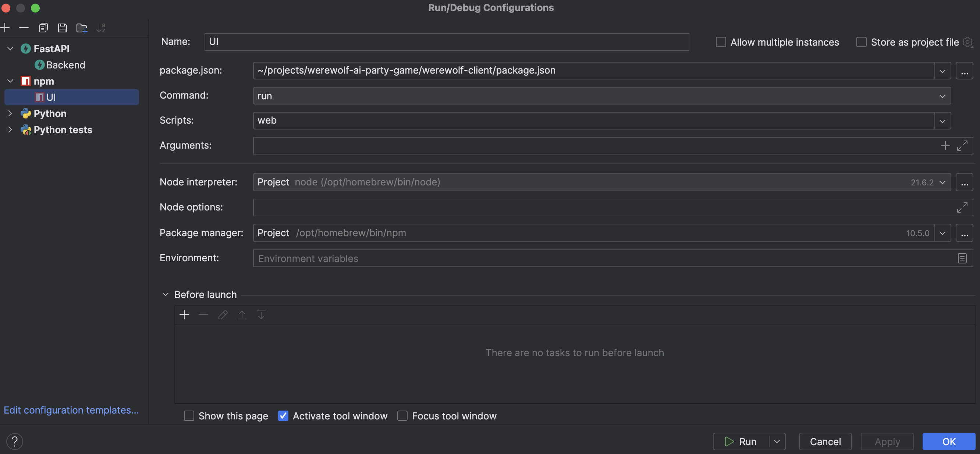
Task: Open the Environment variables editor icon
Action: click(962, 258)
